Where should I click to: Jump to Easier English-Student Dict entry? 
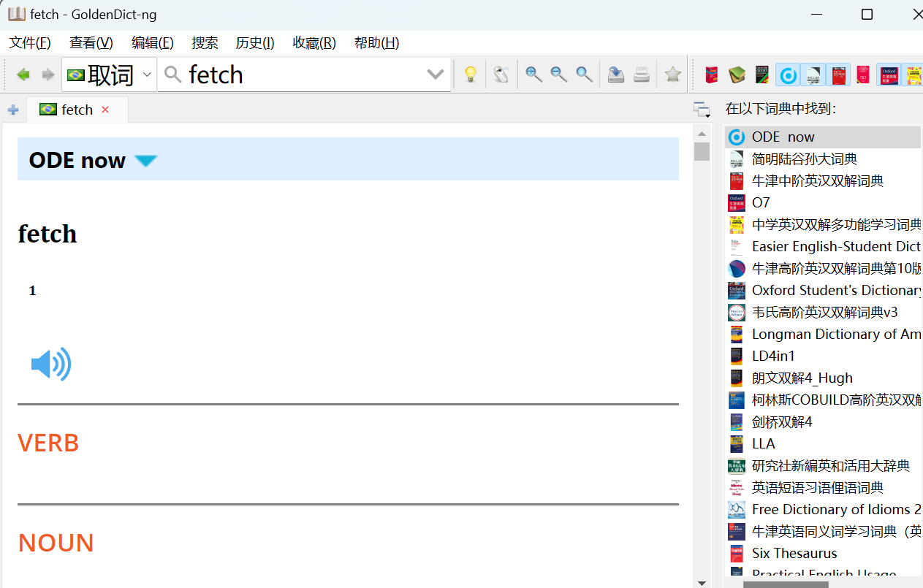(x=823, y=246)
